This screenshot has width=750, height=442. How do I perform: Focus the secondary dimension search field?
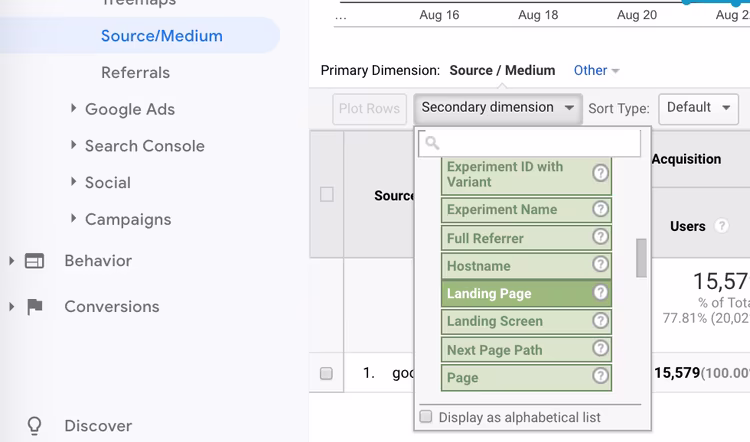coord(529,143)
